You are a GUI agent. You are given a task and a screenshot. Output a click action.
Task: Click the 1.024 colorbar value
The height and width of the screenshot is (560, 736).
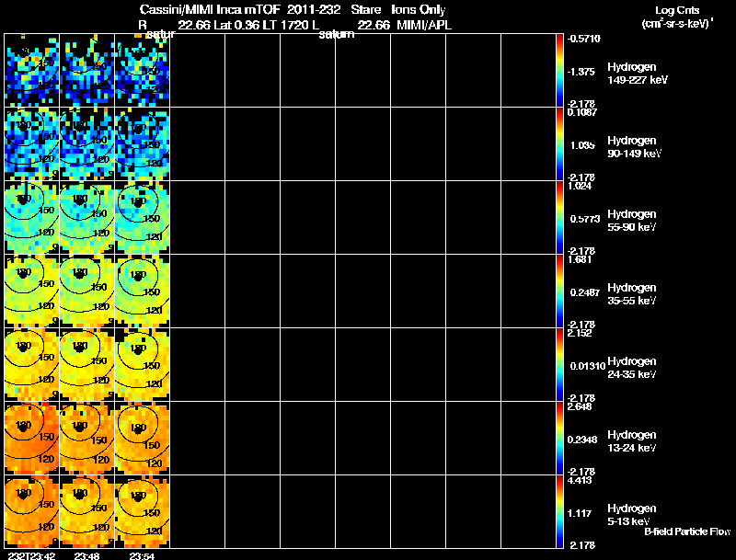pos(580,186)
